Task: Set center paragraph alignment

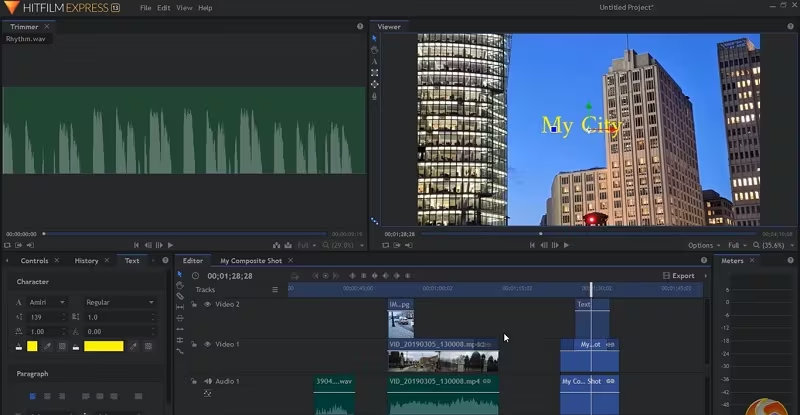Action: (x=47, y=396)
